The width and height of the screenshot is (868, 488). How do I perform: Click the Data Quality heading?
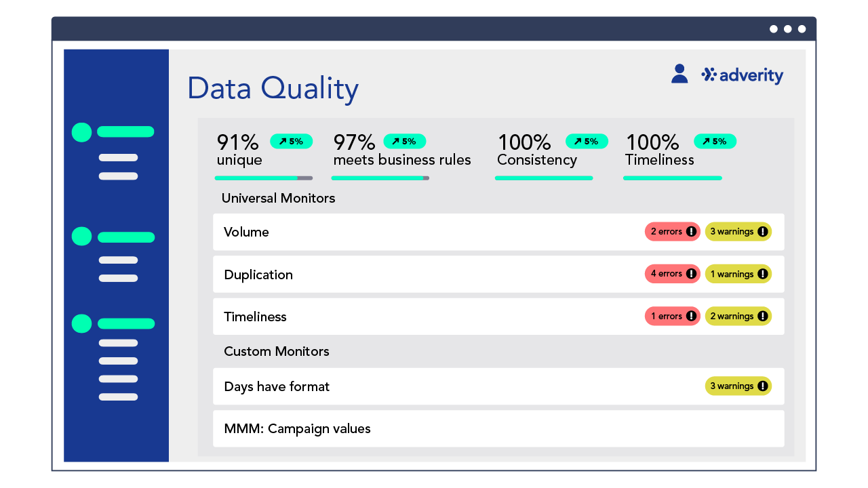273,88
